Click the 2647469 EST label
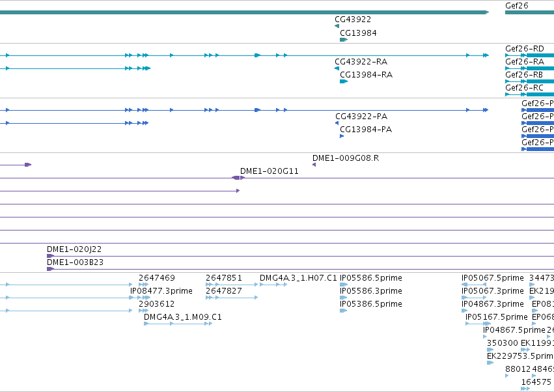 pyautogui.click(x=156, y=278)
